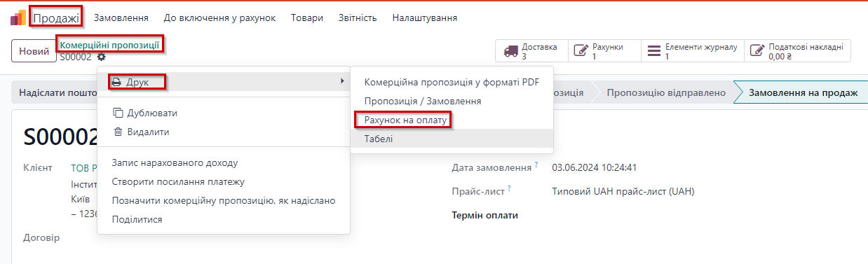Viewport: 868px width, 264px height.
Task: Click the Надіслати поштою button
Action: tap(55, 92)
